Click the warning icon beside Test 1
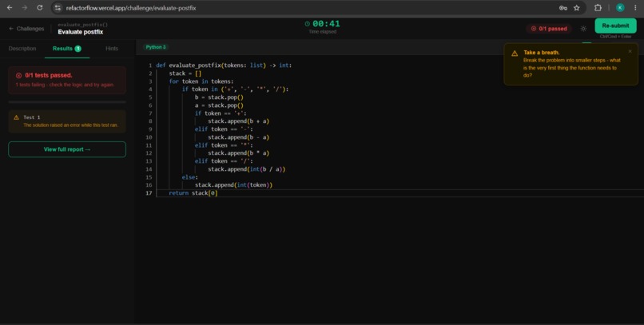644x325 pixels. (x=17, y=117)
